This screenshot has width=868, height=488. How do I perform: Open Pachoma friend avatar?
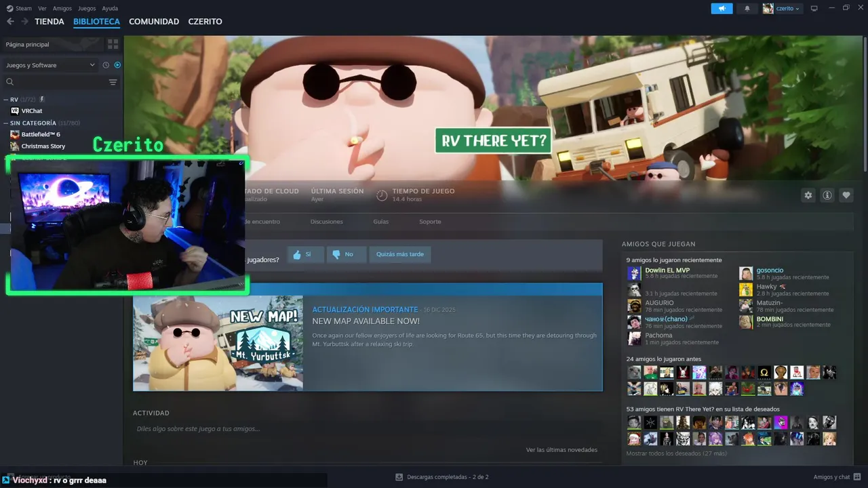(634, 338)
